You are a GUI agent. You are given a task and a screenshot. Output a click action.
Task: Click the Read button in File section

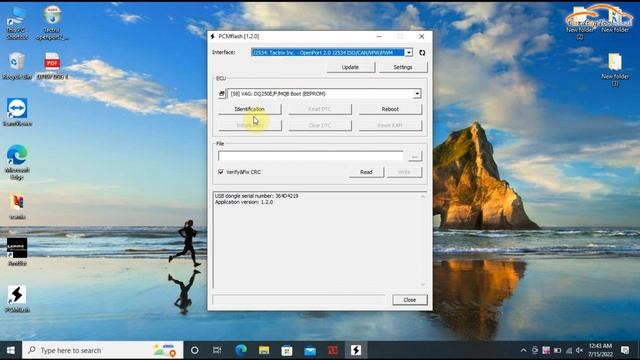click(x=366, y=172)
